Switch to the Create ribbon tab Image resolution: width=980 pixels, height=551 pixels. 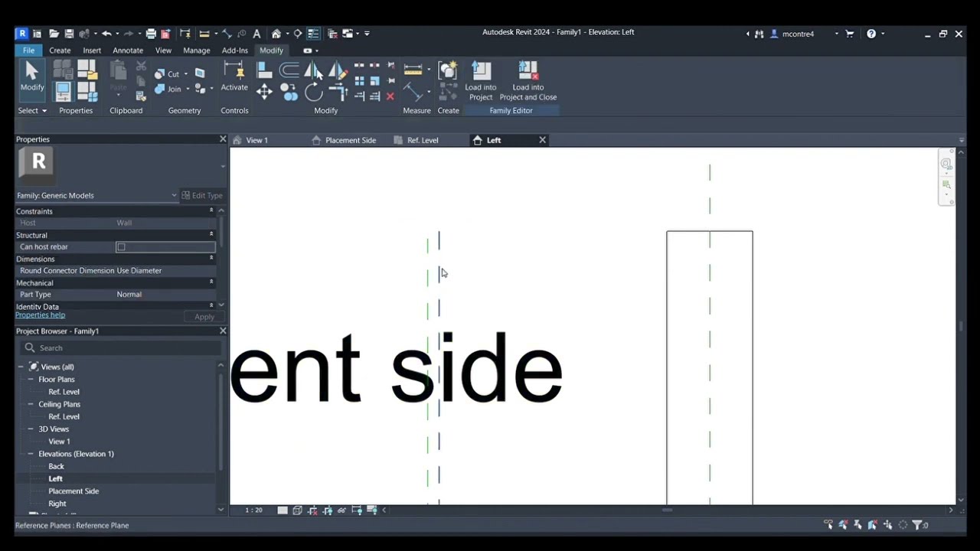pos(60,51)
